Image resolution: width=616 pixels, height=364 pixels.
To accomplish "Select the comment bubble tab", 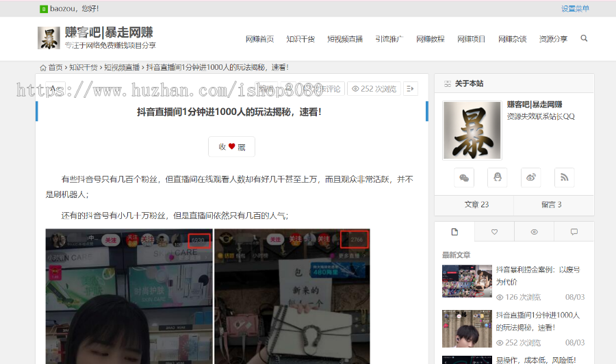I will (574, 232).
